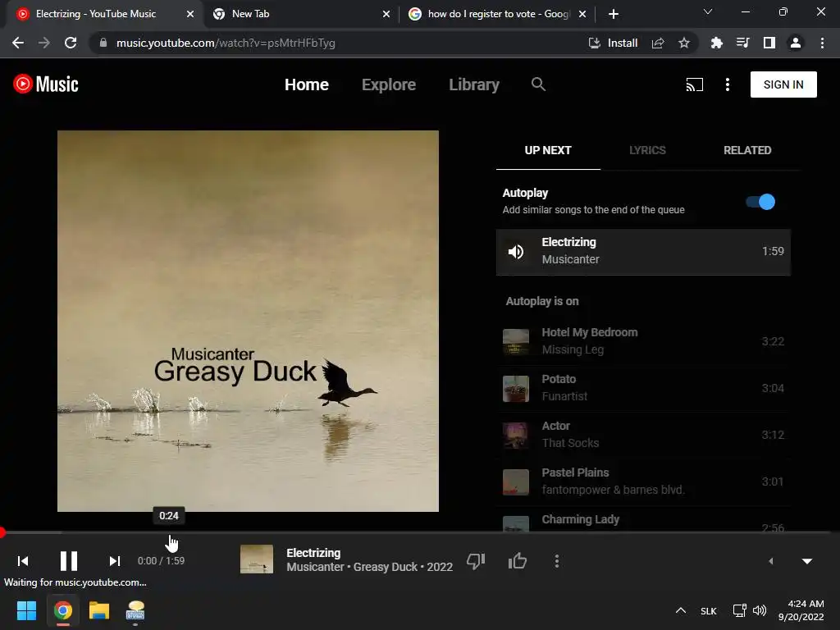Install the YouTube Music app
Screen dimensions: 840x630
(613, 43)
